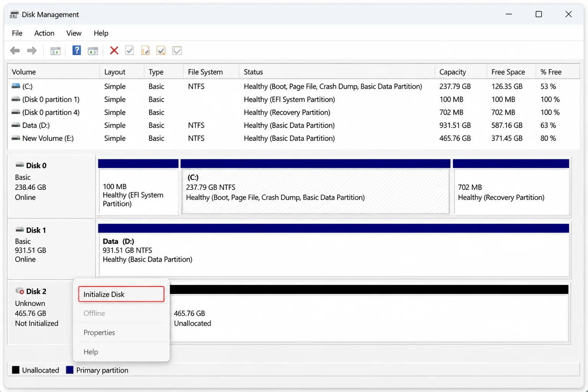Sort by the Volume column header
Image resolution: width=588 pixels, height=392 pixels.
pyautogui.click(x=54, y=72)
